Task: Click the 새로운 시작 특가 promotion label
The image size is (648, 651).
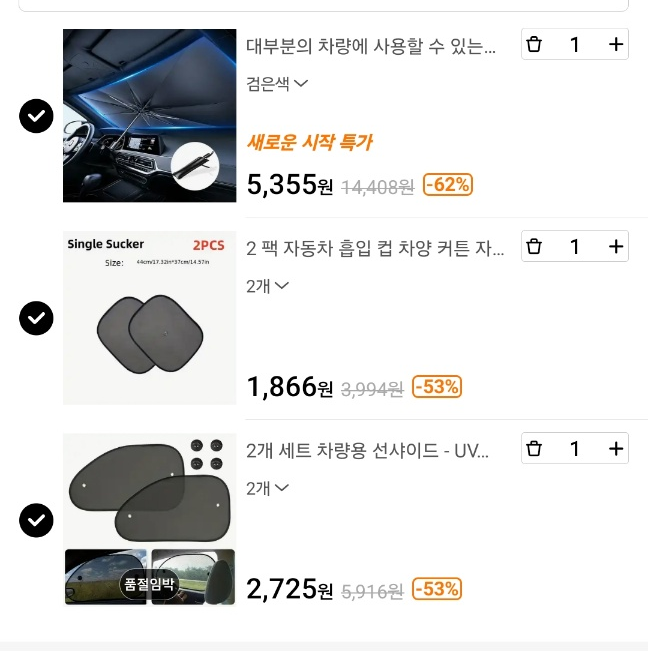Action: [309, 142]
